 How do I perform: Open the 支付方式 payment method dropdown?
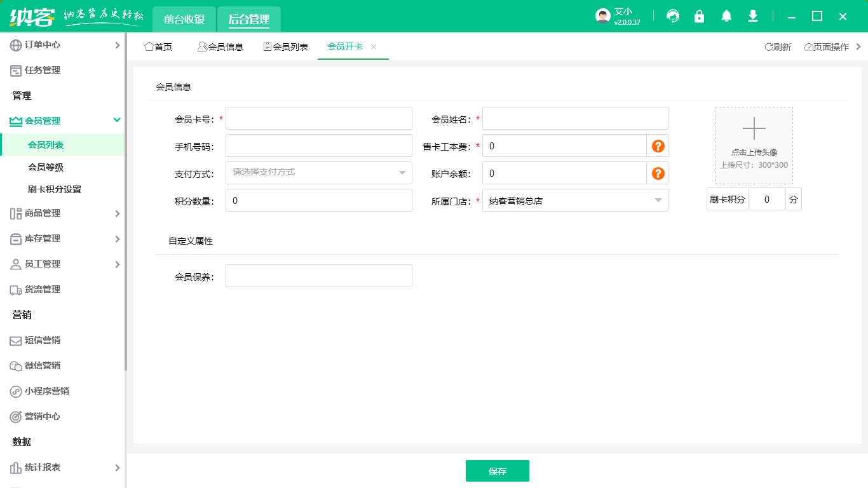pyautogui.click(x=318, y=173)
